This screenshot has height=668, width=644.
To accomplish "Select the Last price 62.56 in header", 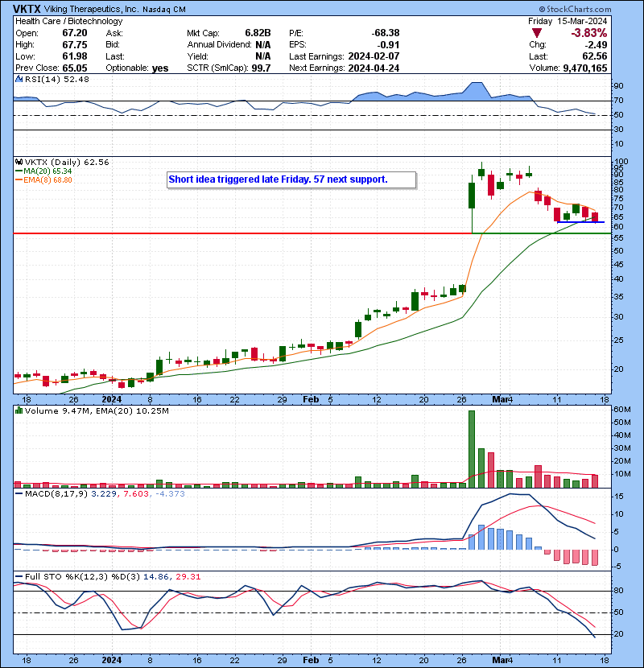I will pyautogui.click(x=596, y=56).
